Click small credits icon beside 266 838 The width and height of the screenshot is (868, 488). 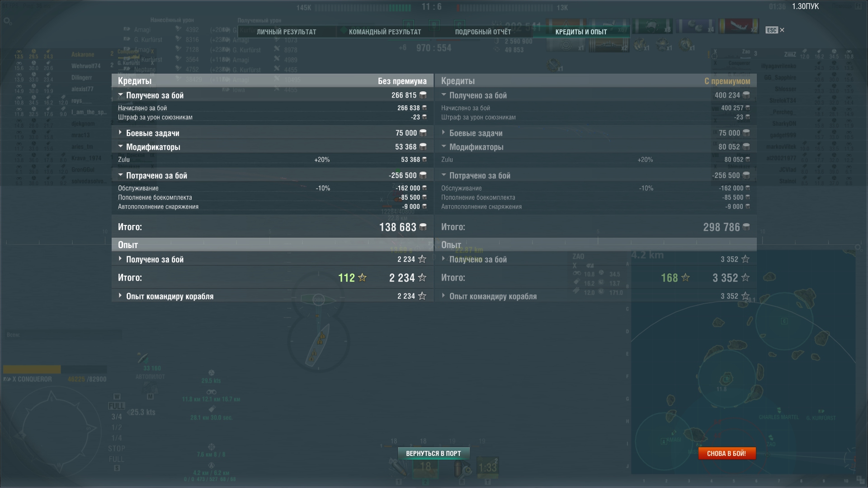pyautogui.click(x=424, y=108)
